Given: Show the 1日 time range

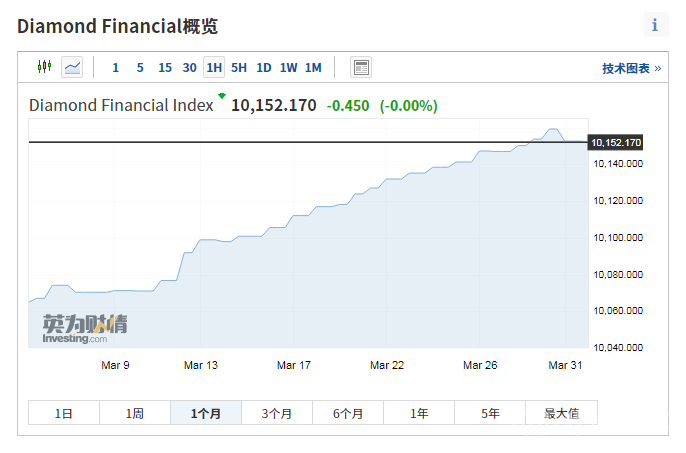Looking at the screenshot, I should pyautogui.click(x=64, y=413).
